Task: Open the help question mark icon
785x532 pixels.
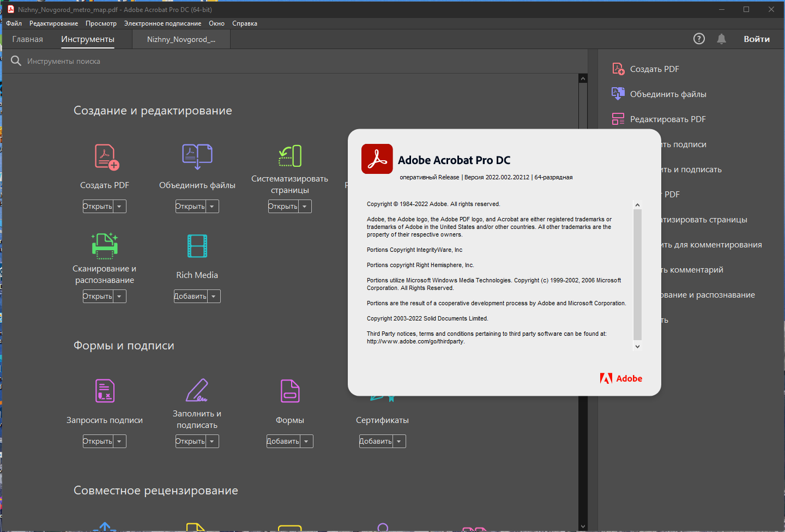Action: (x=699, y=39)
